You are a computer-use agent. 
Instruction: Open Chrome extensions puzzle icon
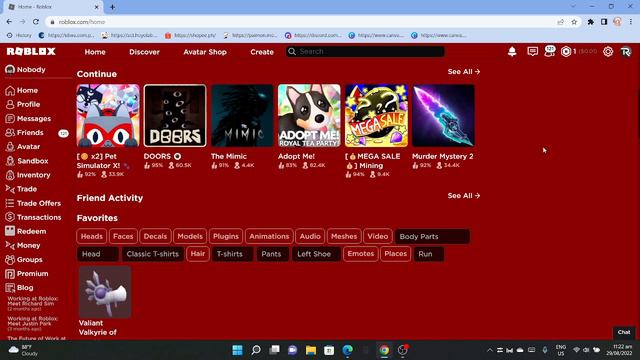coord(591,22)
